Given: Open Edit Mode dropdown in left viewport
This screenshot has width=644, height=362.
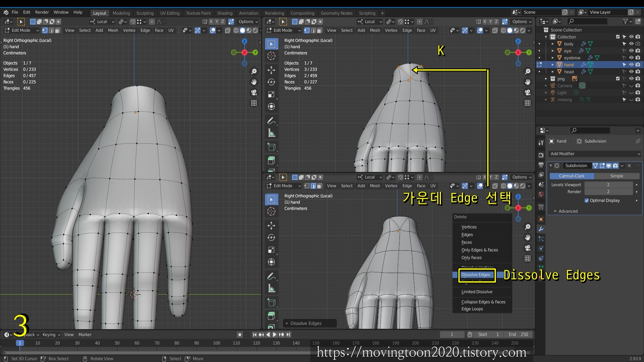Looking at the screenshot, I should (21, 31).
